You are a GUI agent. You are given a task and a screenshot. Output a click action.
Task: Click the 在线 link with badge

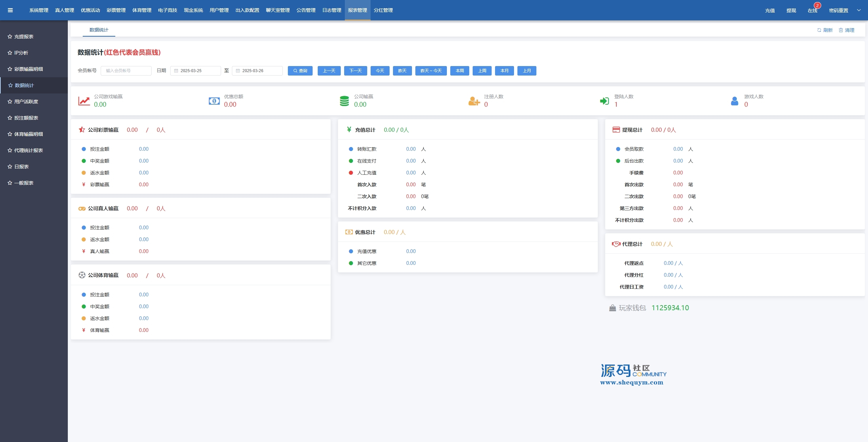(x=812, y=10)
